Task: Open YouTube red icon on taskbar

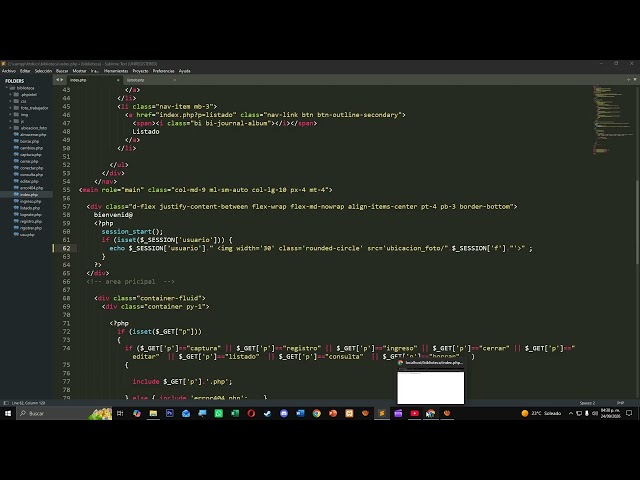Action: 414,413
